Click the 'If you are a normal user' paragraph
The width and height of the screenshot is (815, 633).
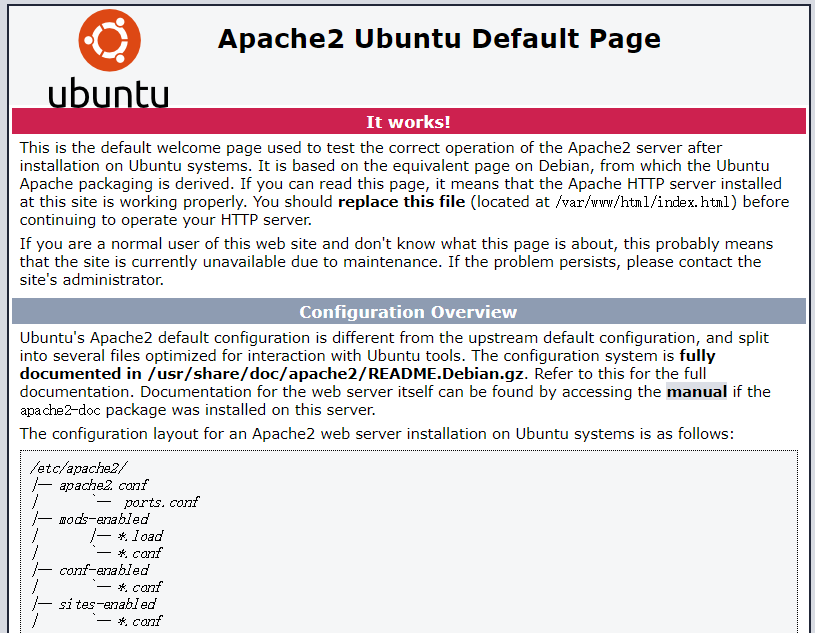pyautogui.click(x=396, y=262)
